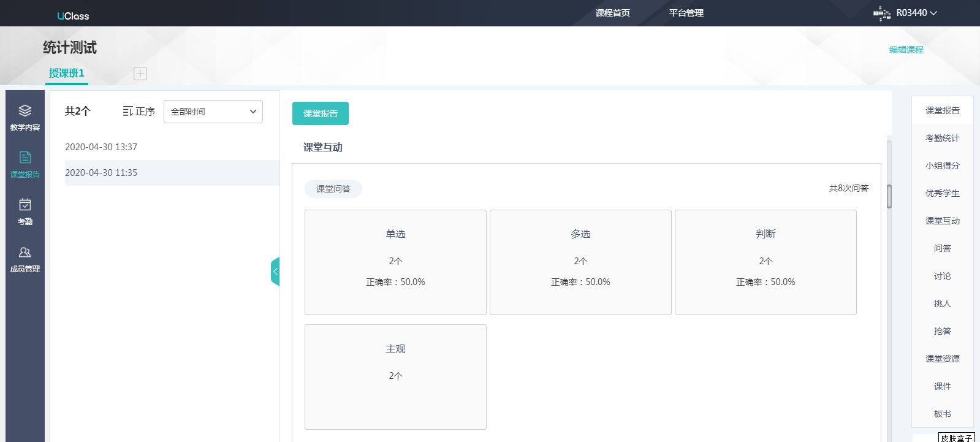Click the vertical scrollbar thumb
The image size is (980, 442).
(x=889, y=196)
